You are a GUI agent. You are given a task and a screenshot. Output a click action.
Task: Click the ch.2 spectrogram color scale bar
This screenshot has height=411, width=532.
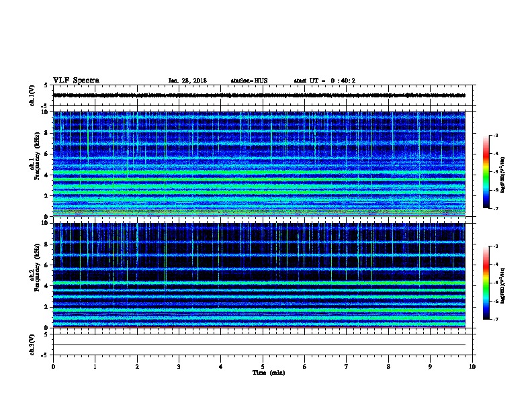coord(486,283)
